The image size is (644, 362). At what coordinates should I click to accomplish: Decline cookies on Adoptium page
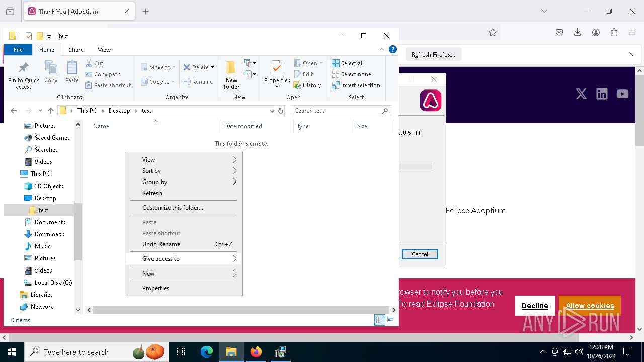pyautogui.click(x=535, y=306)
